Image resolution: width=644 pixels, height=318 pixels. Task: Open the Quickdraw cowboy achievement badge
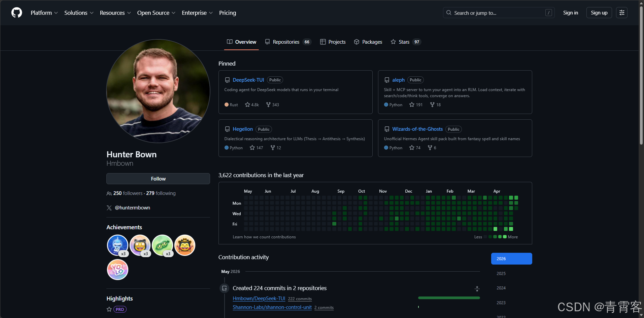[x=185, y=245]
